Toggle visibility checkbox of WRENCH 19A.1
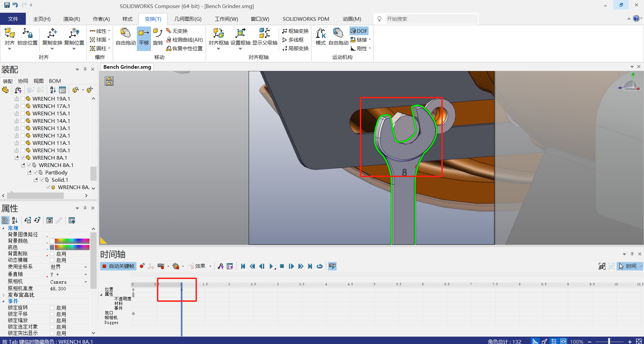Screen dimensions: 644x344 23,99
